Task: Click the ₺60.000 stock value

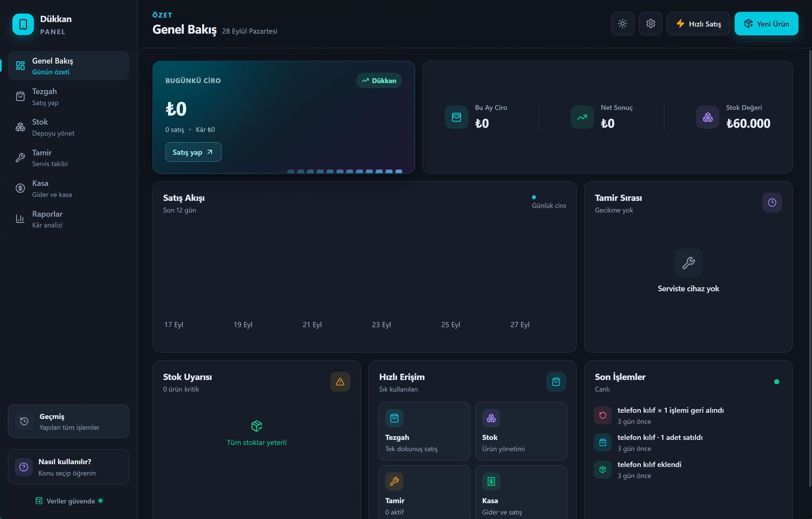Action: tap(748, 123)
